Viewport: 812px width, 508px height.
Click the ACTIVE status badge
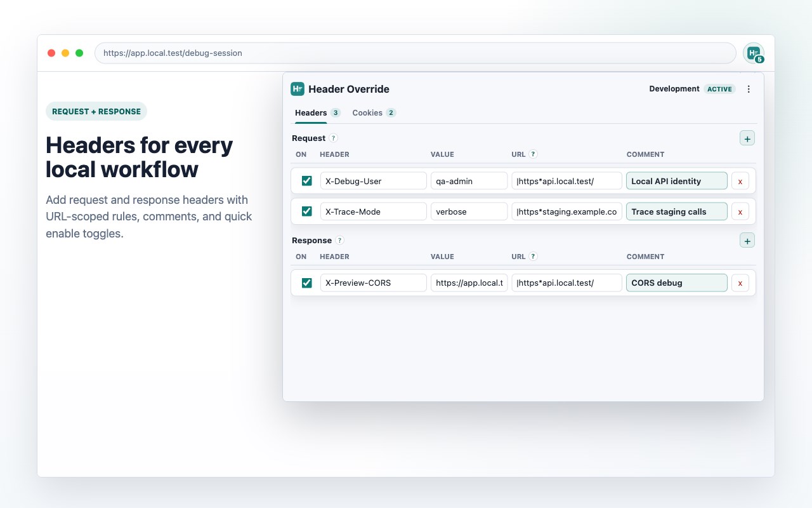coord(720,89)
